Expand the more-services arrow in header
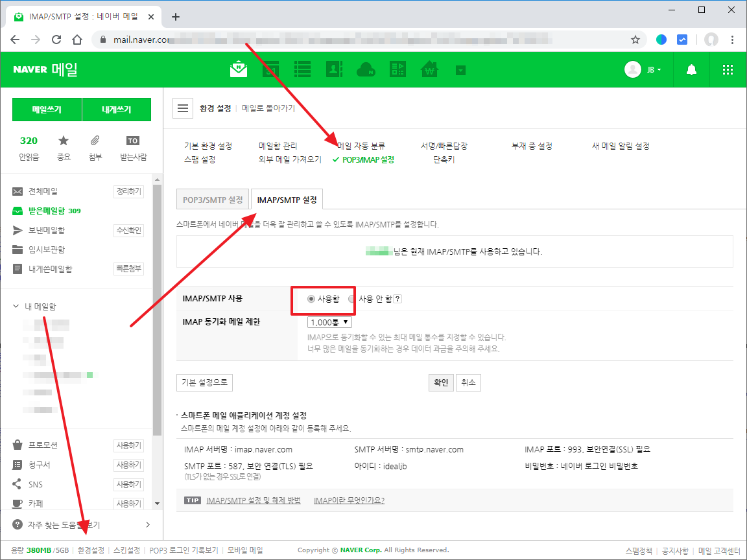The image size is (747, 560). tap(460, 71)
